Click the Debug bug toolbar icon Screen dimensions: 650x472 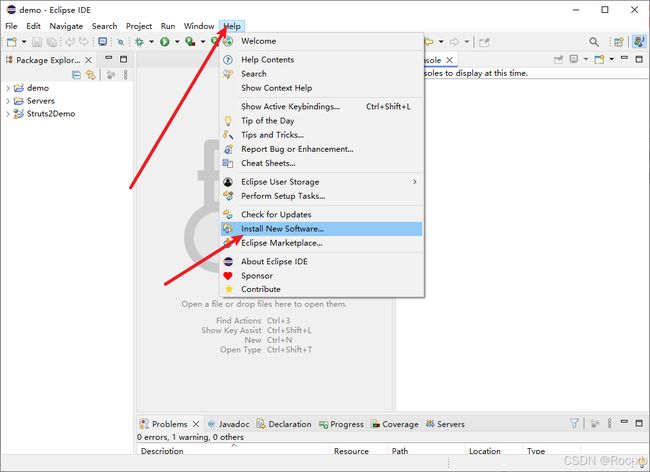(140, 42)
